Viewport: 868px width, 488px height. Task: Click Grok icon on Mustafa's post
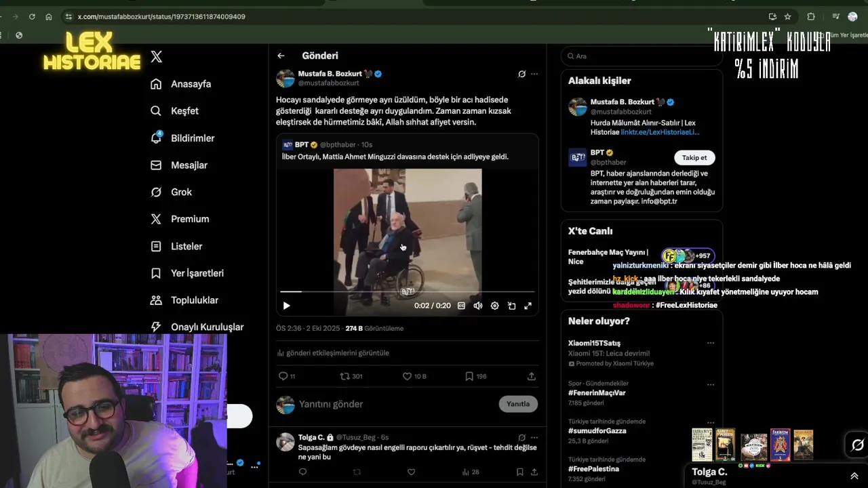[x=521, y=74]
